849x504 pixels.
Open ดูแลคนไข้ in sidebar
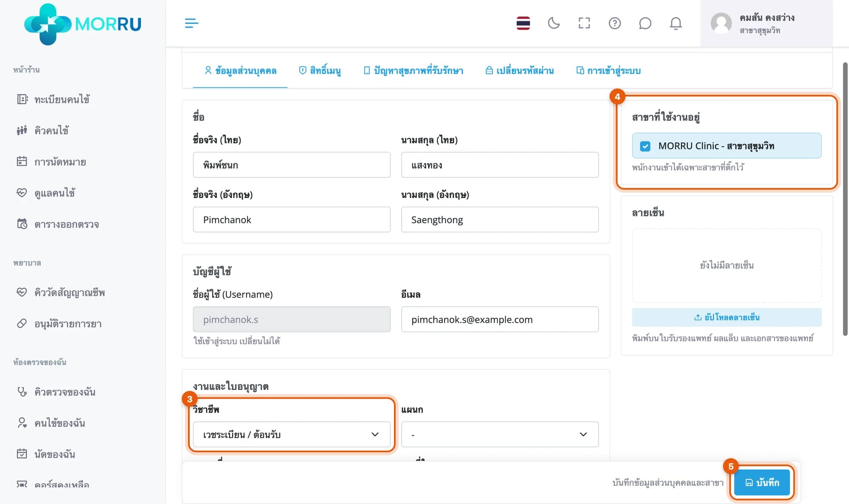(46, 193)
